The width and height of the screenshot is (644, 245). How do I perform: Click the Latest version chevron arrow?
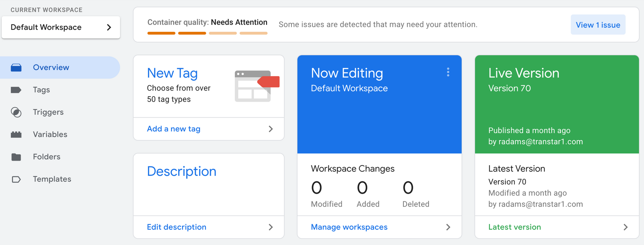click(x=626, y=227)
